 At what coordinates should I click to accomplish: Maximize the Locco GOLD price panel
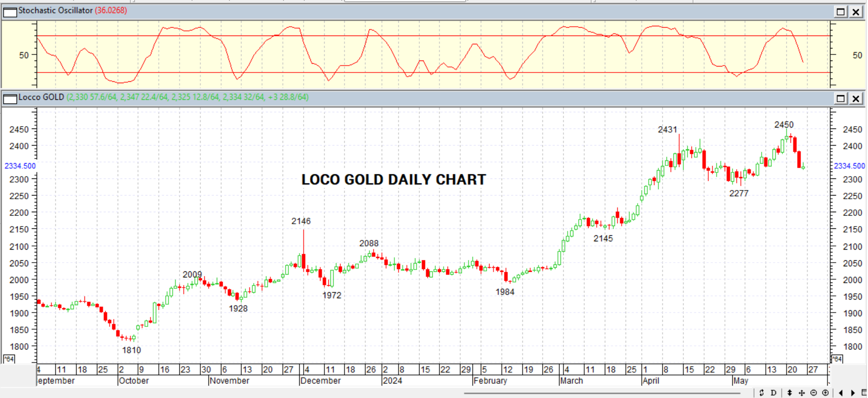pyautogui.click(x=841, y=98)
